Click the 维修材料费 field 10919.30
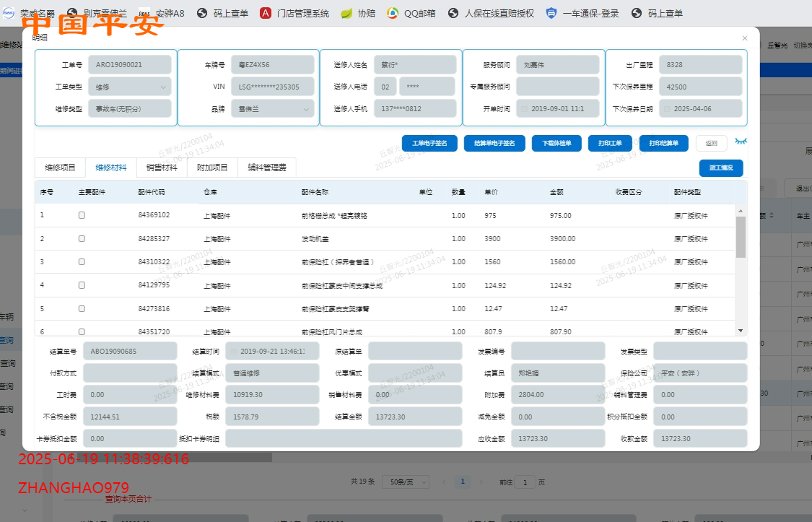 [x=272, y=395]
